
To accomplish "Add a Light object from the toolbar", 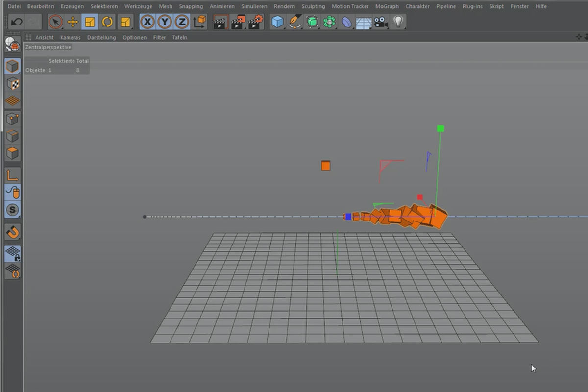I will pos(398,22).
